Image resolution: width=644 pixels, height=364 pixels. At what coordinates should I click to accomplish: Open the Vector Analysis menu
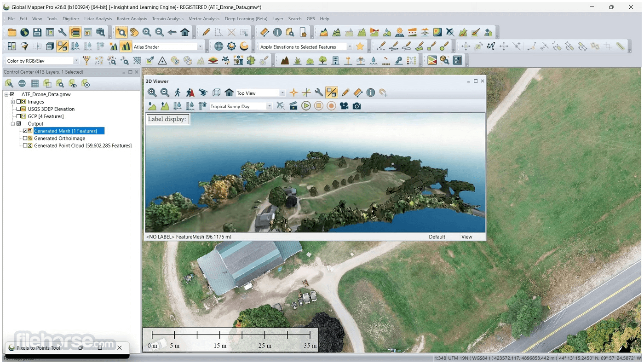click(204, 19)
